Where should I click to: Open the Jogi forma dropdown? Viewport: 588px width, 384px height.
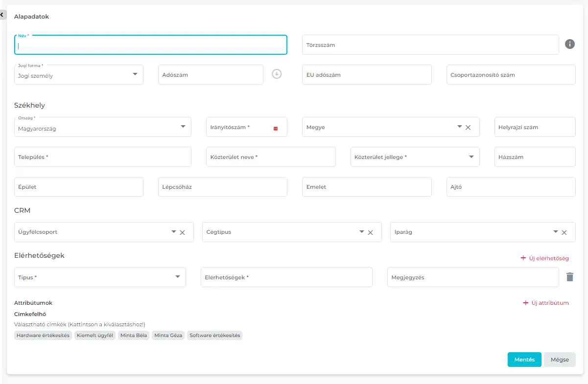point(135,74)
